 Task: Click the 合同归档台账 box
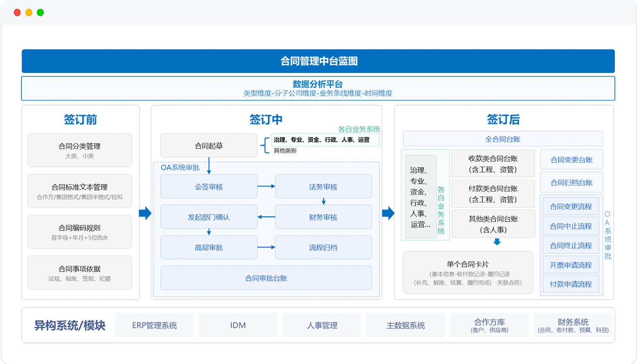point(572,182)
